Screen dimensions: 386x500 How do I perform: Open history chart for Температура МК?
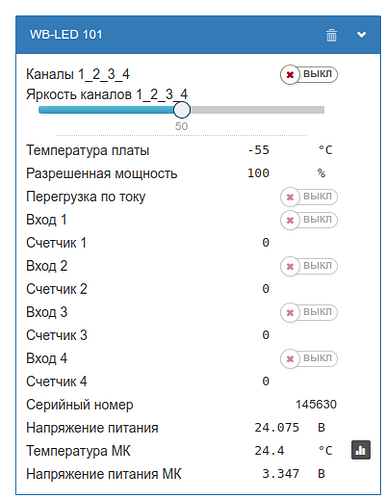point(361,450)
